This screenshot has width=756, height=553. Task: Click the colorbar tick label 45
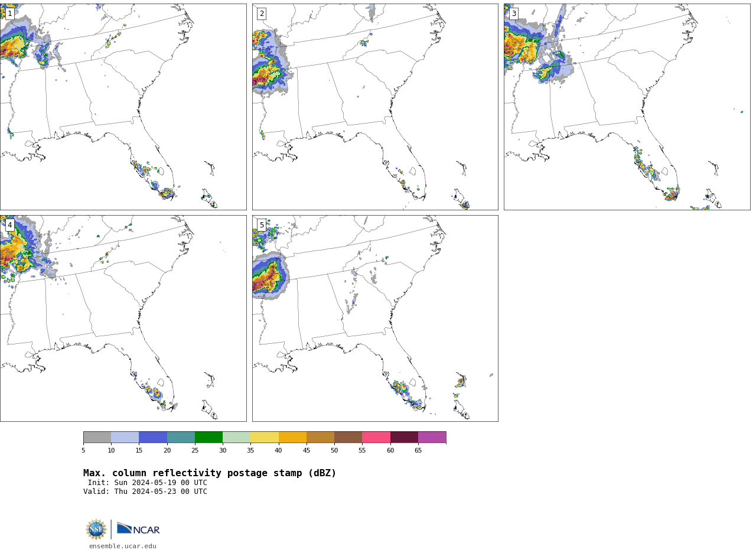coord(307,450)
